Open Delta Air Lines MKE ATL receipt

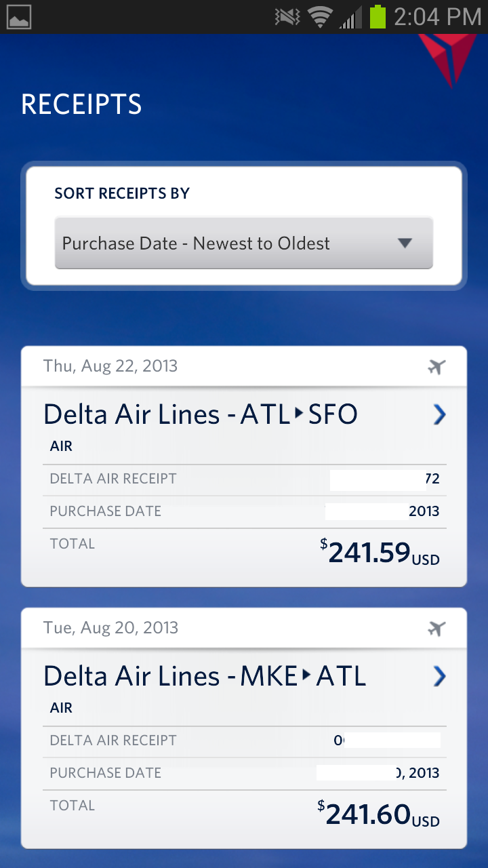coord(205,676)
